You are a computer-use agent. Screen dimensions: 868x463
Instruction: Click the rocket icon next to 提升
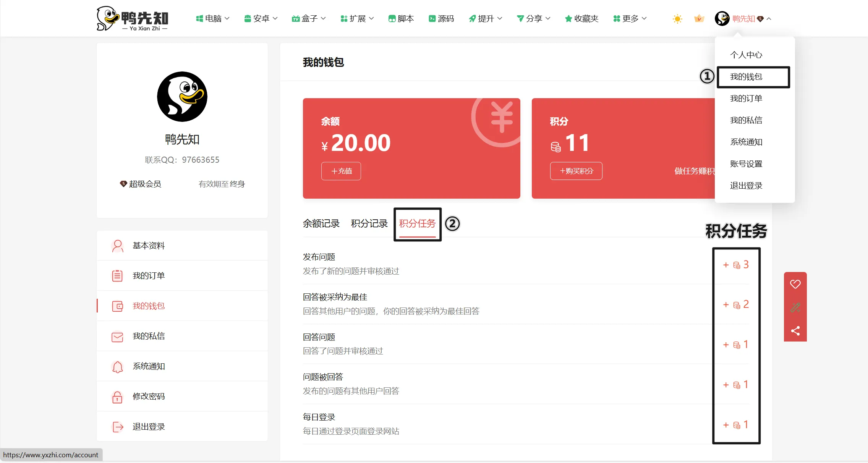pyautogui.click(x=473, y=18)
